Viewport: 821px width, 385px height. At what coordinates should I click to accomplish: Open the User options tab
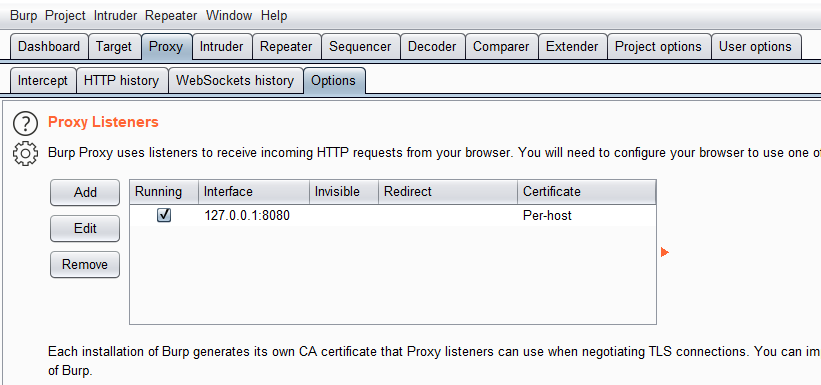pos(755,47)
